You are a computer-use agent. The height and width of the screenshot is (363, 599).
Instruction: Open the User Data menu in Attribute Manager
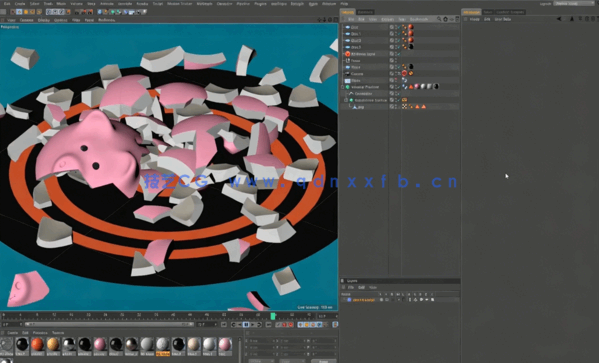pyautogui.click(x=502, y=19)
